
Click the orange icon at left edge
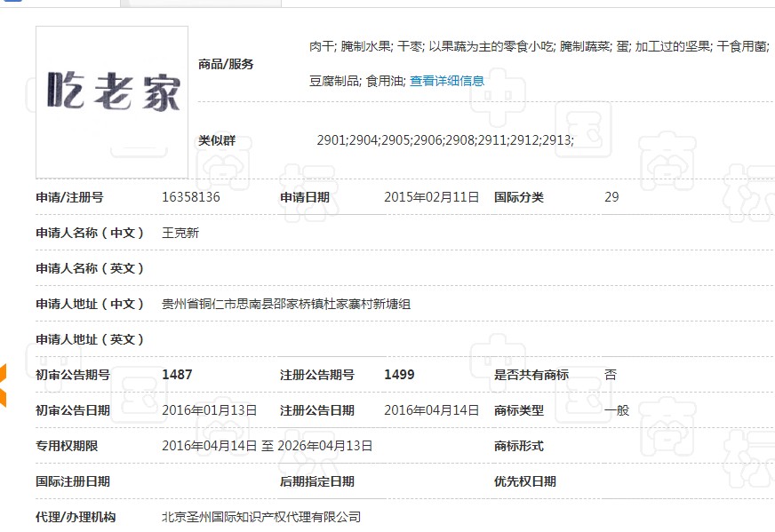click(3, 385)
